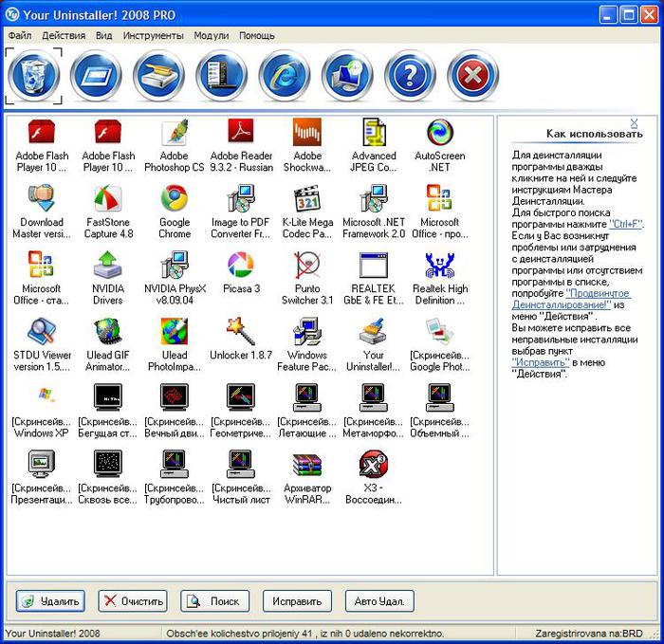Viewport: 664px width, 644px height.
Task: Select Архиватор WinRAR entry
Action: click(x=307, y=478)
